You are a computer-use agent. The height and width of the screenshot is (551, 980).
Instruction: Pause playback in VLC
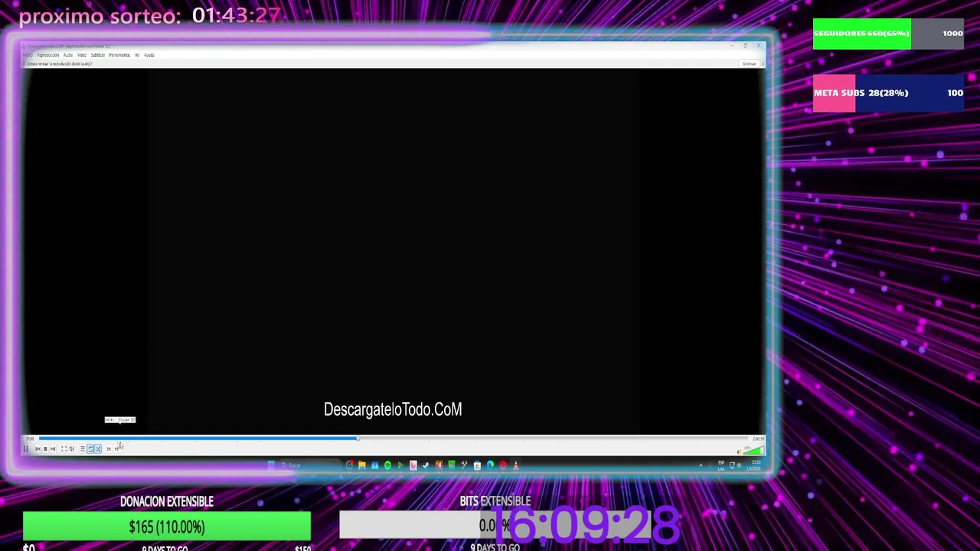(x=25, y=449)
